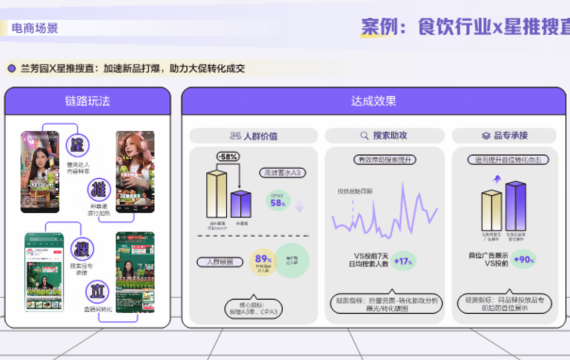The height and width of the screenshot is (360, 570).
Task: Click the 投放起始日期 label
Action: [355, 191]
